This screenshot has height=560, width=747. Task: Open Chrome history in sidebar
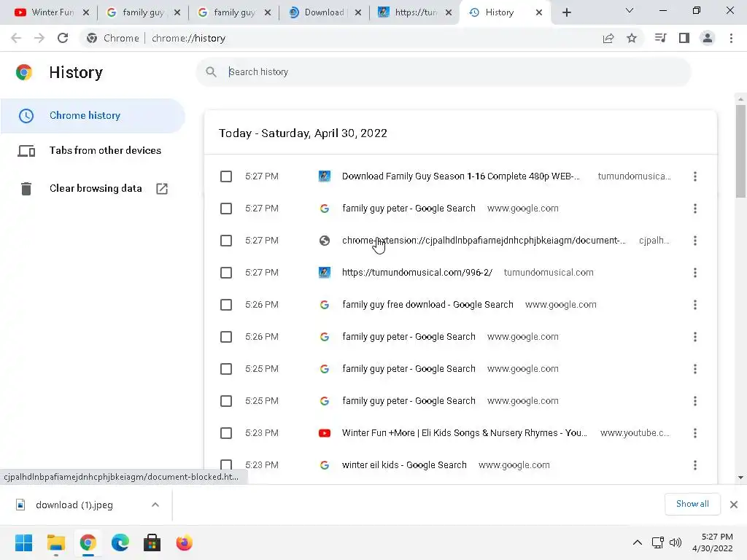point(93,116)
